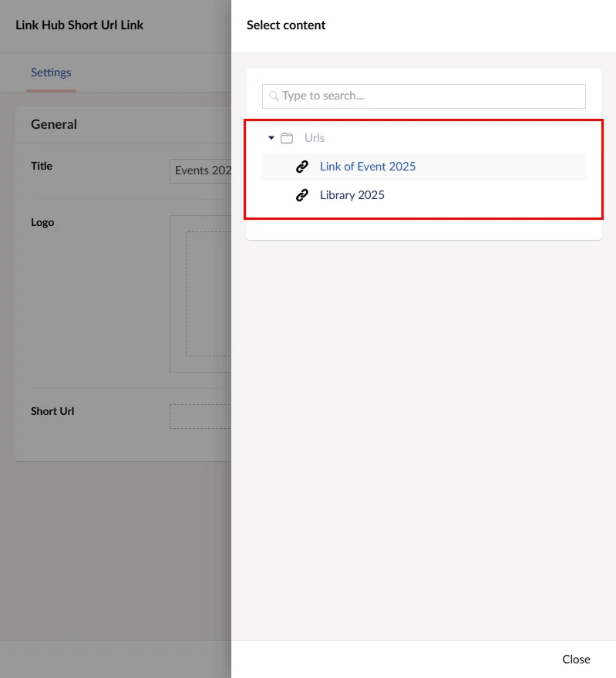Choose Library 2025 from the content tree
Viewport: 616px width, 678px height.
pos(352,195)
